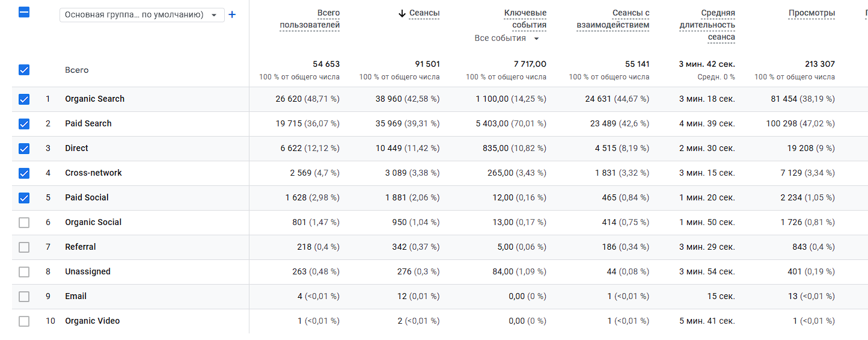Uncheck the Organic Search row checkbox
Screen dimensions: 868x340
[x=24, y=99]
